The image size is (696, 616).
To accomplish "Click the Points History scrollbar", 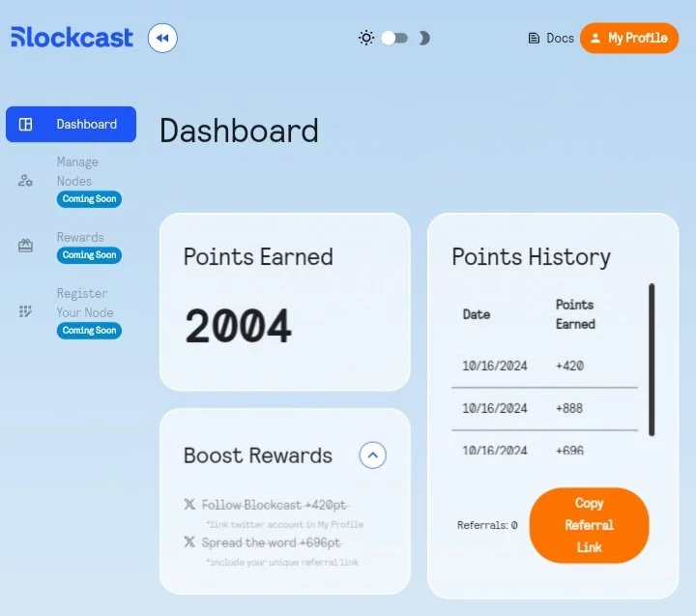I will (652, 360).
